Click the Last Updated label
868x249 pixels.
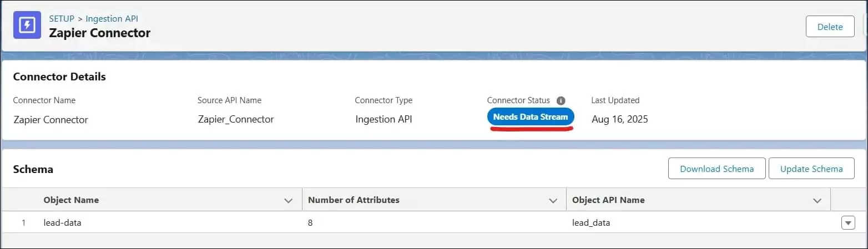tap(615, 100)
